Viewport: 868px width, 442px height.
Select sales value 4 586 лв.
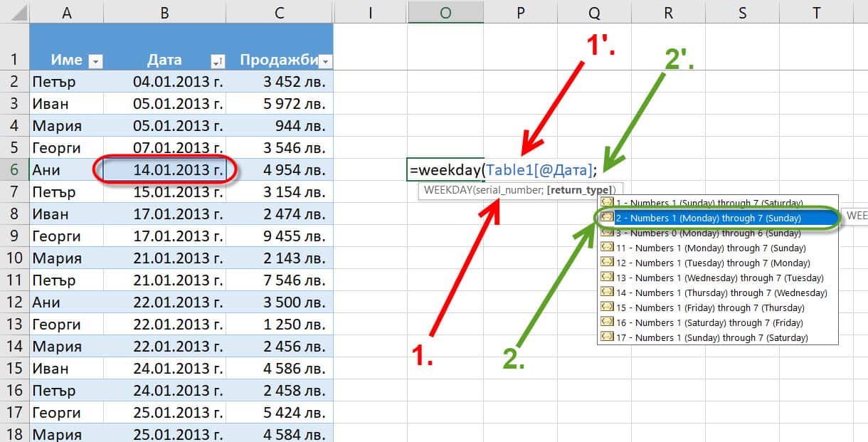coord(280,368)
